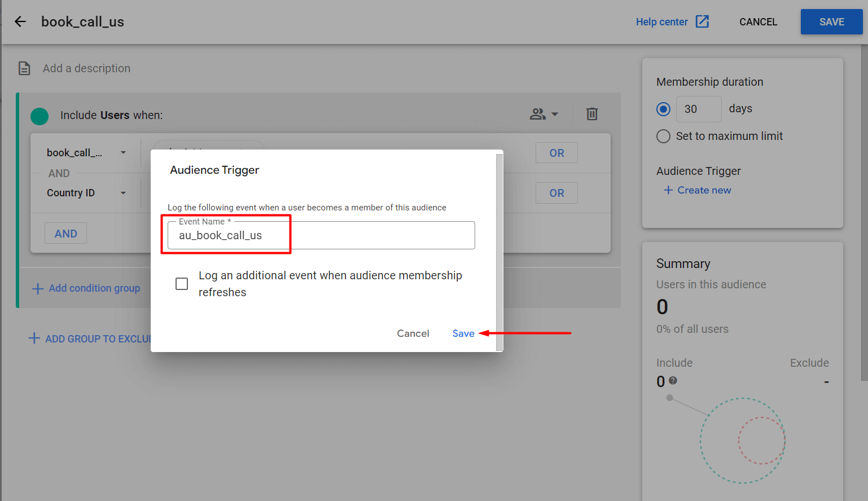
Task: Click plus icon beside Create new
Action: tap(668, 190)
